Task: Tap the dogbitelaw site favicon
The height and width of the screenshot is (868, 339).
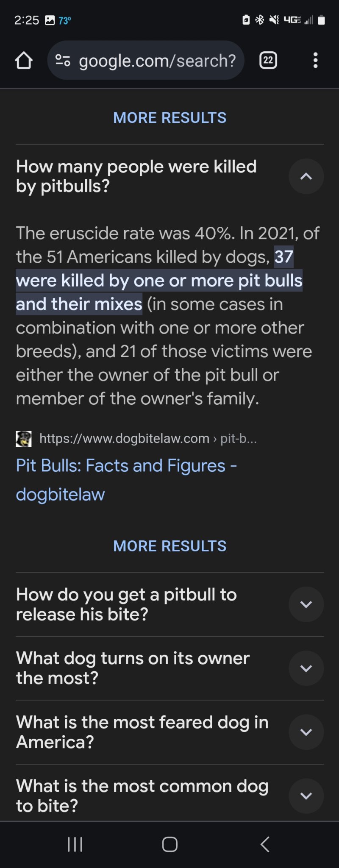Action: [24, 439]
